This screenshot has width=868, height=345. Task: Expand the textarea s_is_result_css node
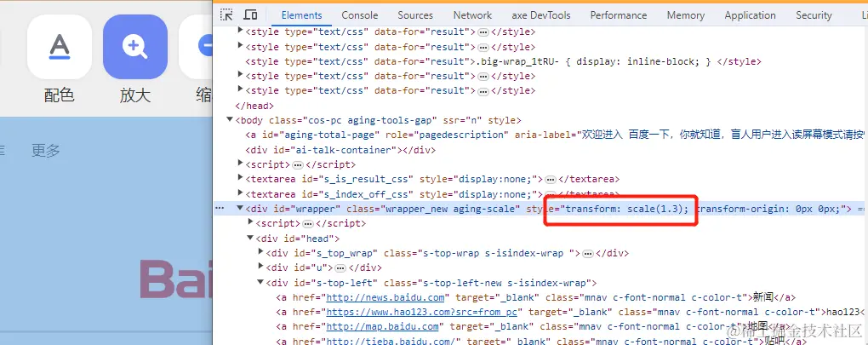click(x=240, y=179)
